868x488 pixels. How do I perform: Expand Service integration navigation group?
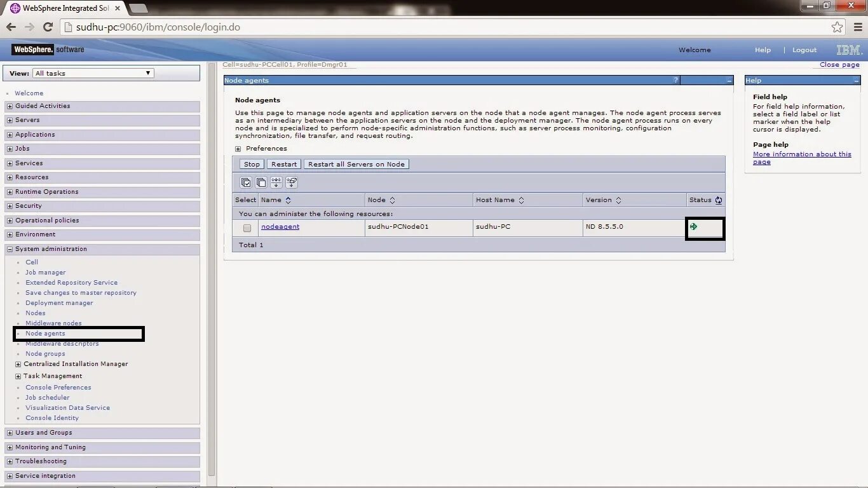10,476
